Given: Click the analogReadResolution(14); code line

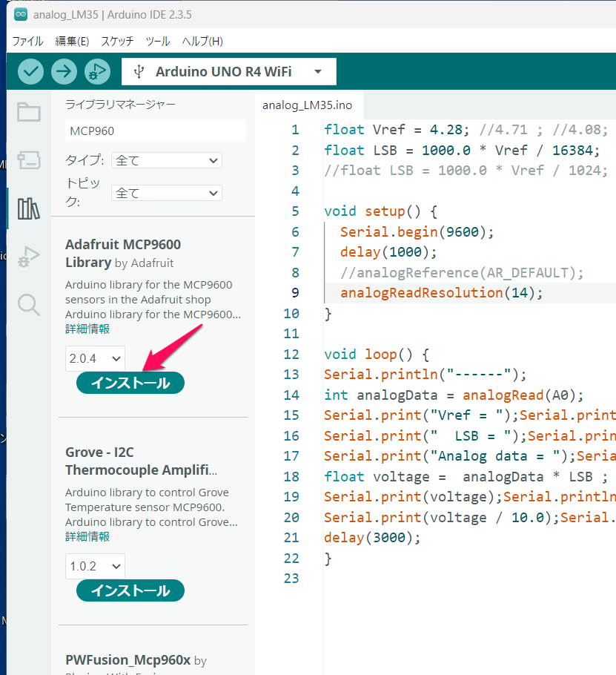Looking at the screenshot, I should pos(441,293).
